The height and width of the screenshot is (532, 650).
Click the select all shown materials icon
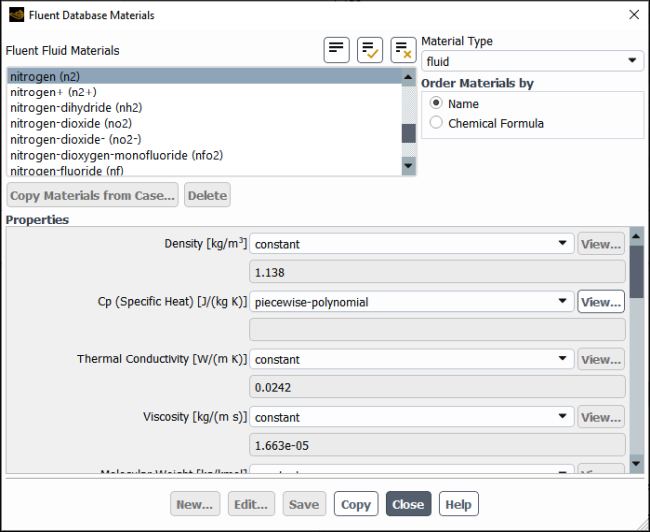370,50
